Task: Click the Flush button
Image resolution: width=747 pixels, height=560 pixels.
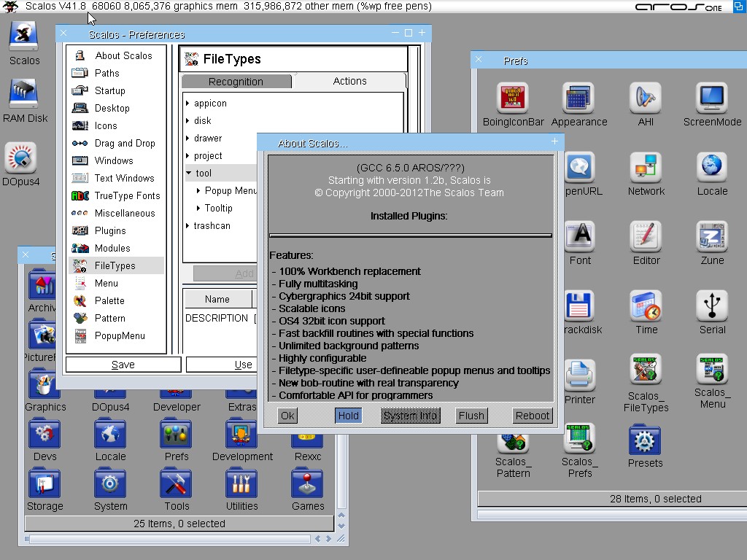Action: [471, 416]
